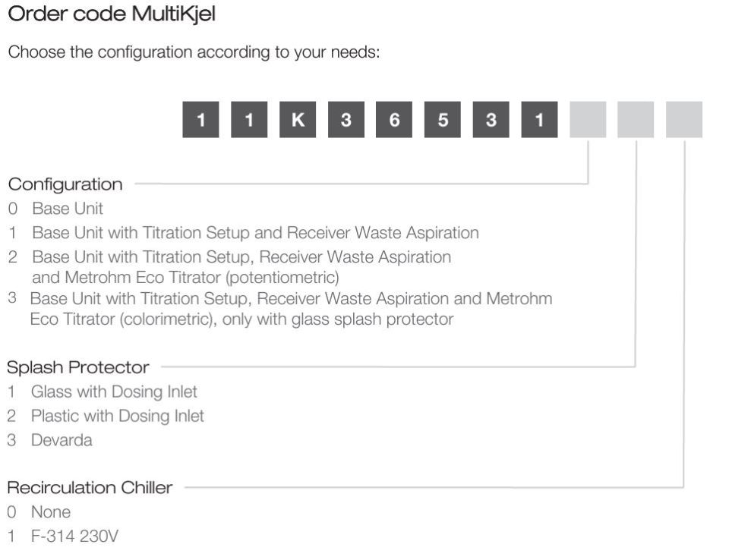Screen dimensions: 729x560
Task: Click the Recirculation Chiller section heading
Action: [x=90, y=487]
